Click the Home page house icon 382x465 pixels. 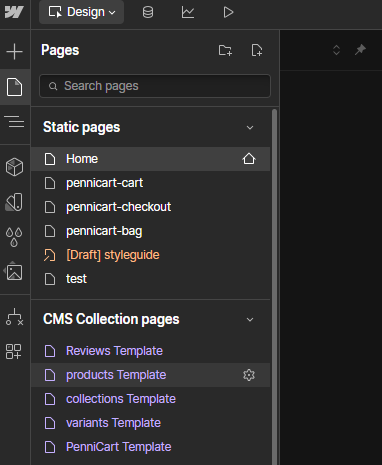point(249,159)
